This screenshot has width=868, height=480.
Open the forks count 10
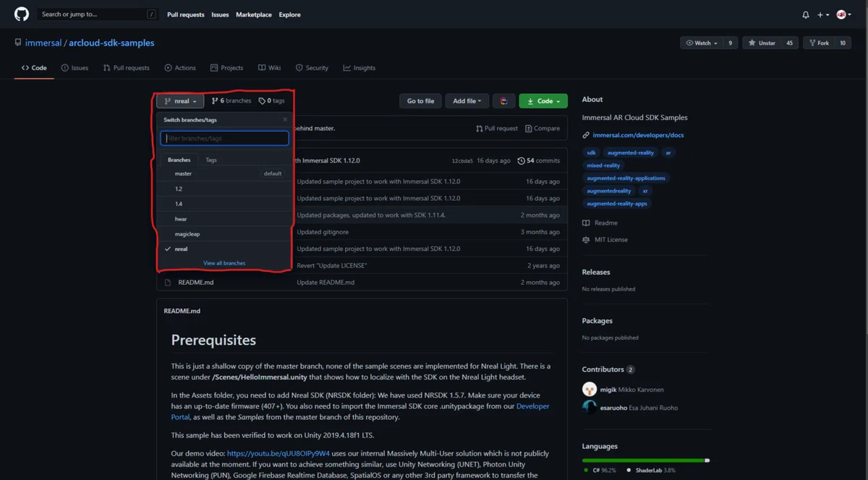(x=843, y=43)
